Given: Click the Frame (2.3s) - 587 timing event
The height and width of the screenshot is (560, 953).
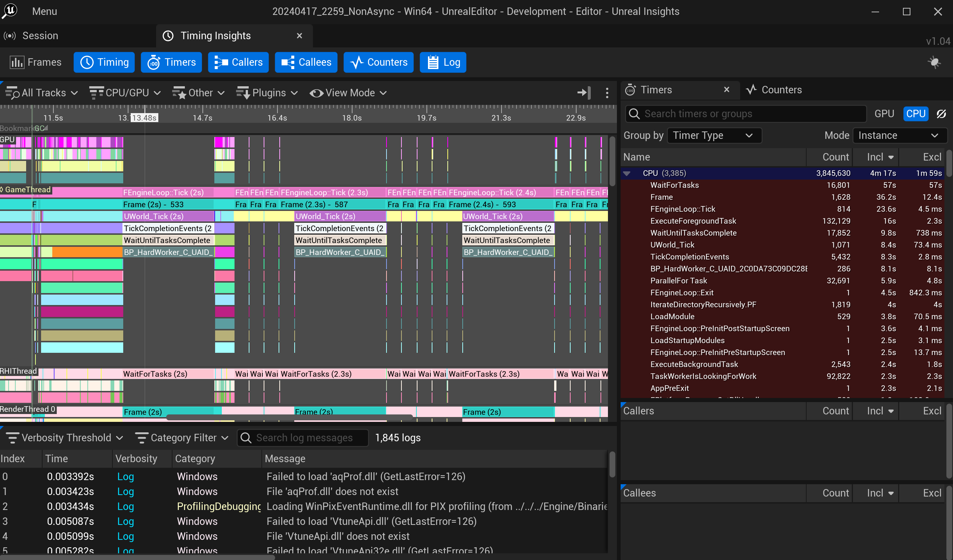Looking at the screenshot, I should click(x=332, y=205).
